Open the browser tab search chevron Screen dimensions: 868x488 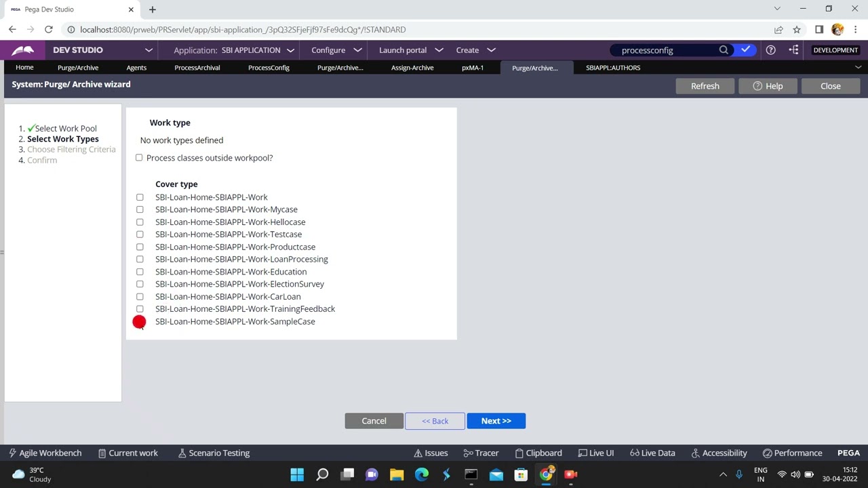tap(777, 9)
